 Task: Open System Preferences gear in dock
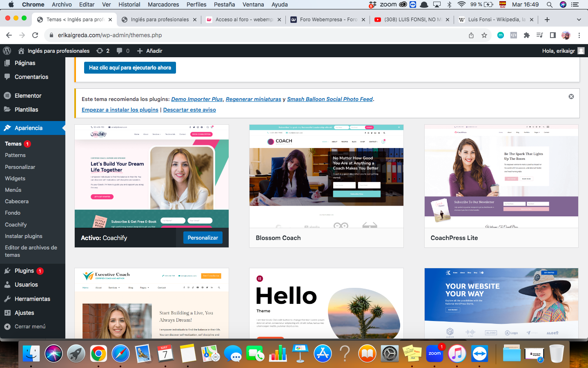coord(390,354)
